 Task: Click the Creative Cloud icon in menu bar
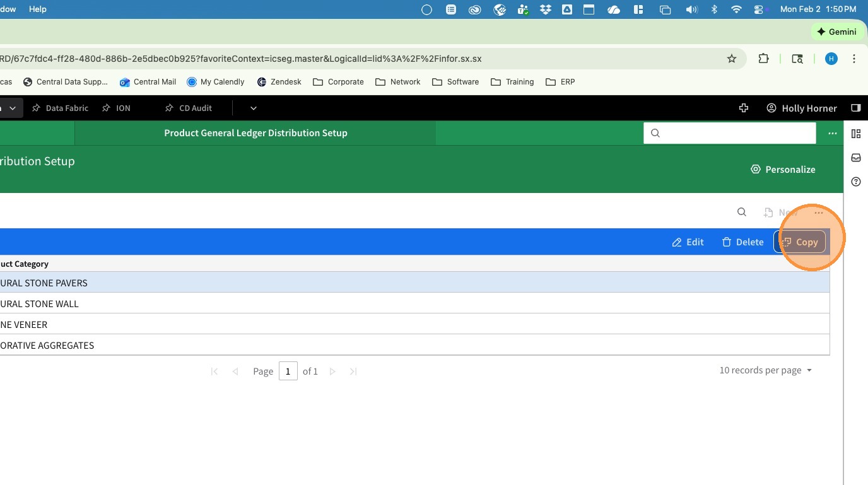click(x=474, y=9)
